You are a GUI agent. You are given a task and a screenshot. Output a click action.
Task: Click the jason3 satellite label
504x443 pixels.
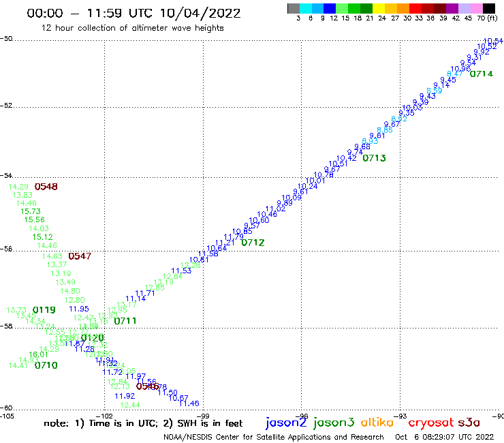point(334,423)
